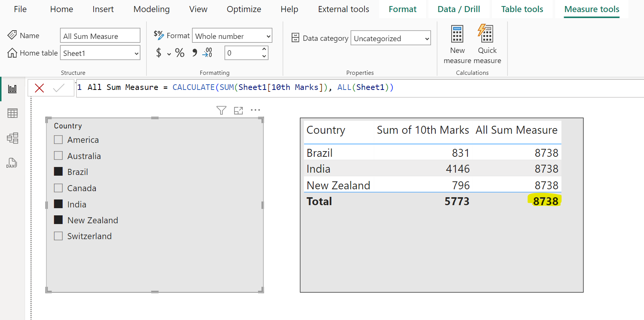The image size is (644, 320).
Task: Open the Modeling ribbon tab
Action: [x=151, y=9]
